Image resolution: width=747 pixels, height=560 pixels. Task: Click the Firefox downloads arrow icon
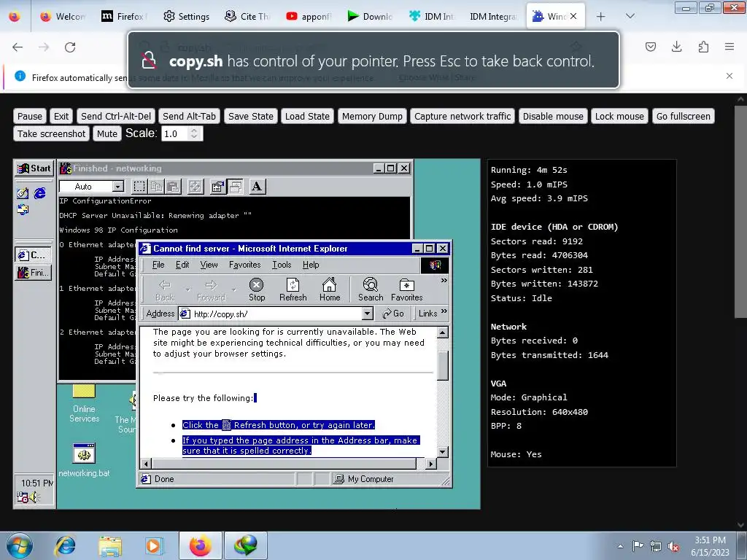tap(676, 47)
